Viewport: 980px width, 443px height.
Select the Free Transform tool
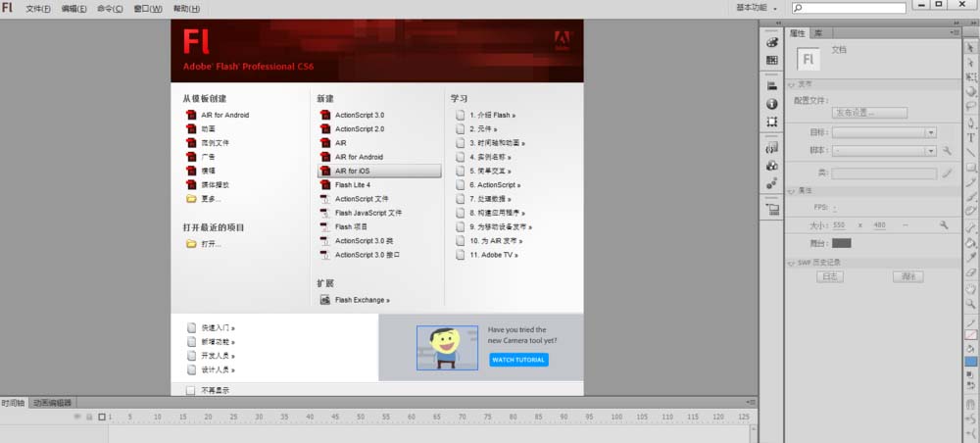[970, 76]
